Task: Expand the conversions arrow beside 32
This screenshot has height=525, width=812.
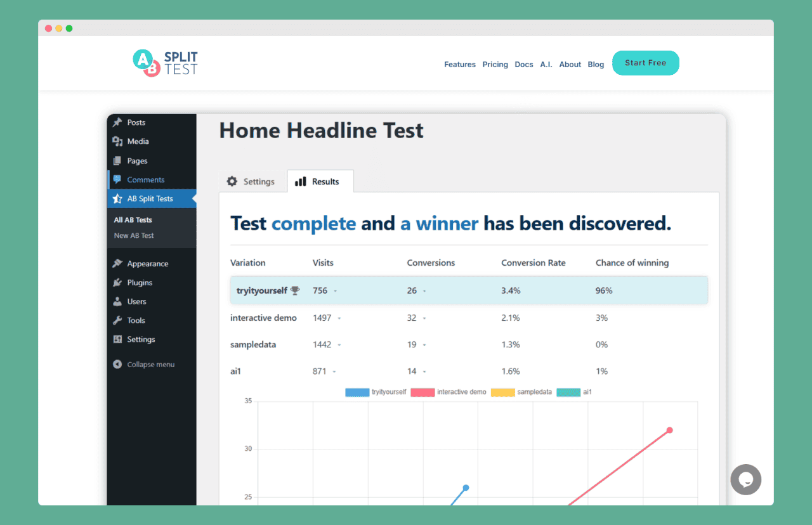Action: [x=424, y=318]
